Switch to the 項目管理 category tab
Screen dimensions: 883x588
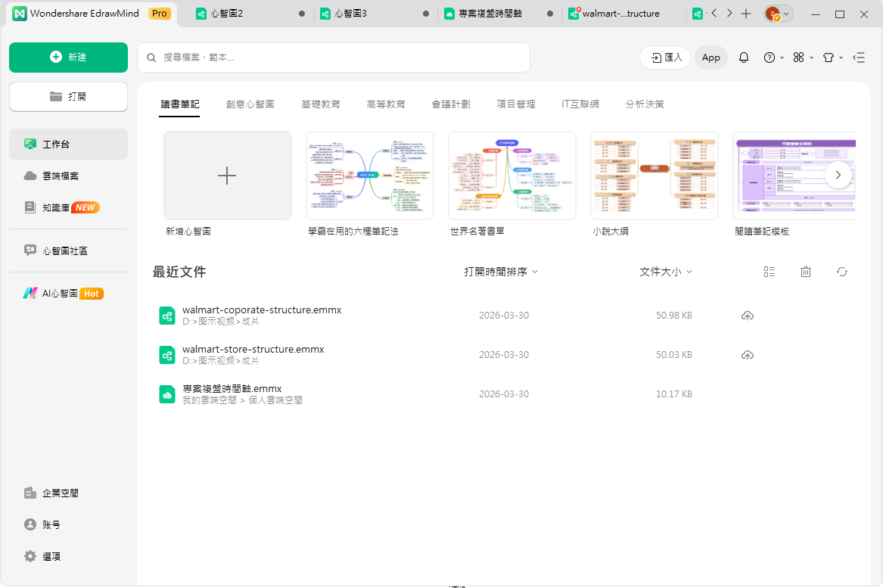(x=515, y=104)
